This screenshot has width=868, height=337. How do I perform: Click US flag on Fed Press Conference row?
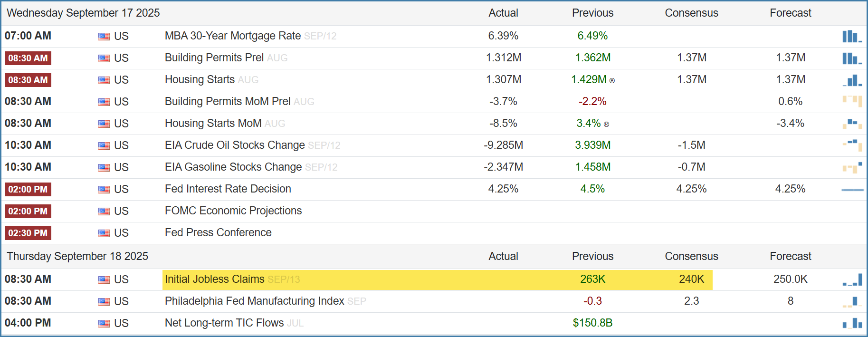coord(104,233)
